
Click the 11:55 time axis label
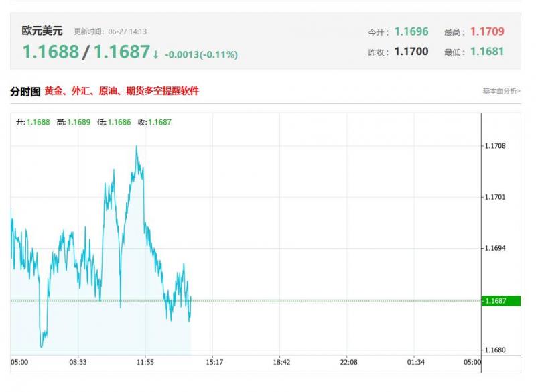145,362
